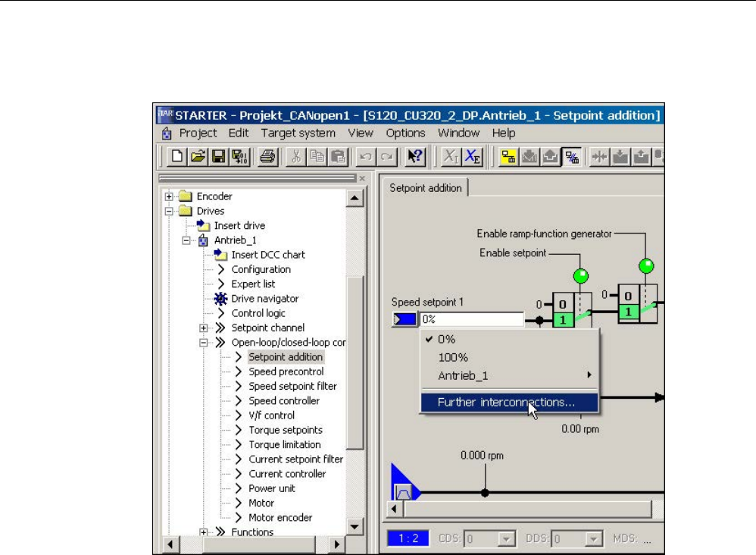Screen dimensions: 756x555
Task: Click the STARTER project icon in menu bar
Action: [167, 133]
